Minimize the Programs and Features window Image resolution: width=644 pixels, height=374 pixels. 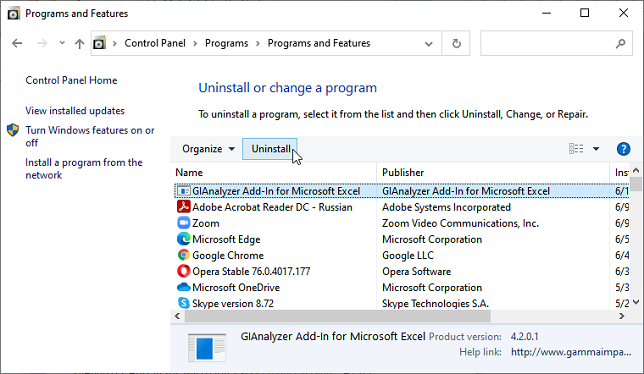[x=546, y=13]
